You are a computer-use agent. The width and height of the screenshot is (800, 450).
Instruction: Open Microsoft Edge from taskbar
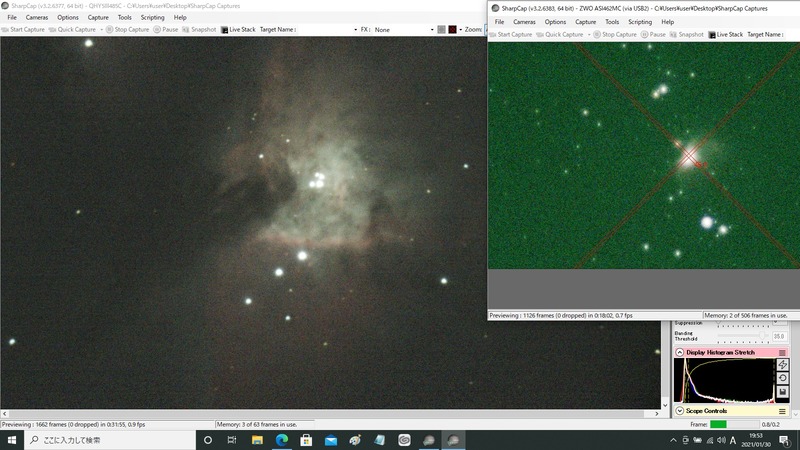point(282,440)
